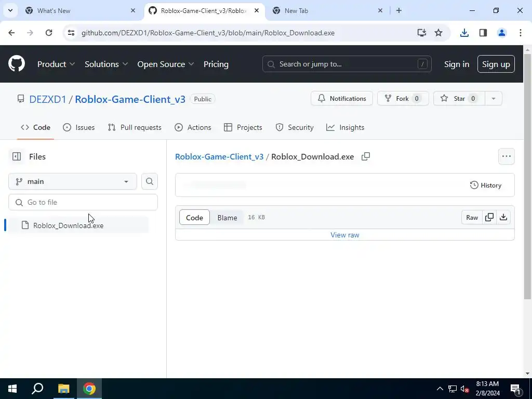The width and height of the screenshot is (532, 399).
Task: Click the install app icon in address bar
Action: coord(422,33)
